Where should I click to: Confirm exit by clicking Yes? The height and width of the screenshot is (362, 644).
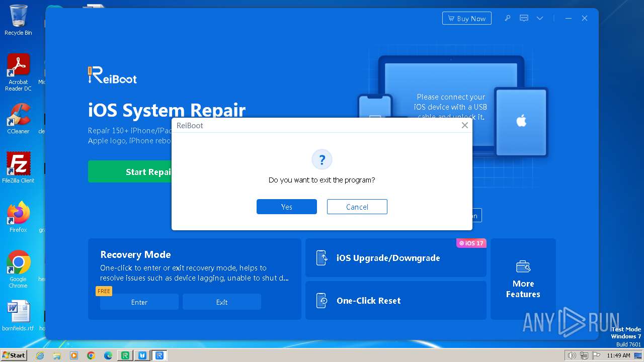pyautogui.click(x=287, y=207)
